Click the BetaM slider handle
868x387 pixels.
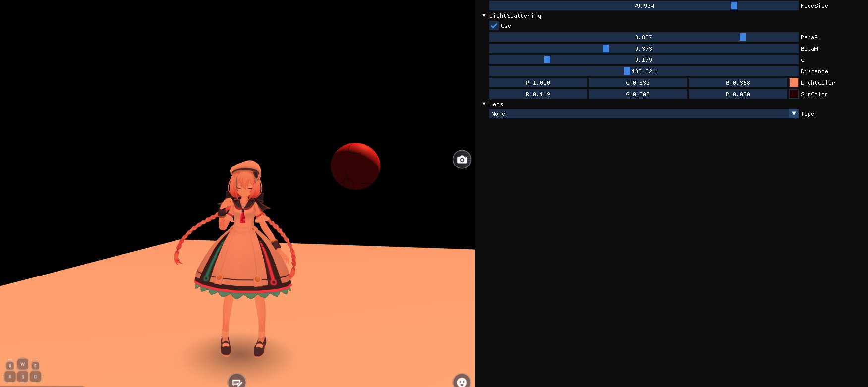[606, 49]
